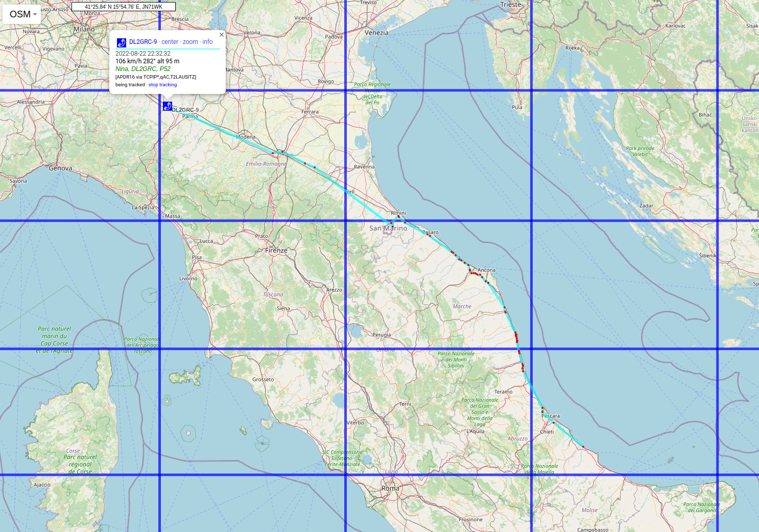Click the DL2GRC-9 station marker on the map
This screenshot has height=532, width=759.
pos(167,107)
